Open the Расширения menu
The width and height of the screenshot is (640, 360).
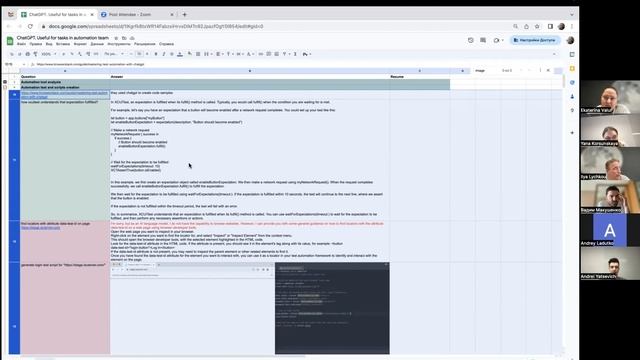[x=145, y=44]
